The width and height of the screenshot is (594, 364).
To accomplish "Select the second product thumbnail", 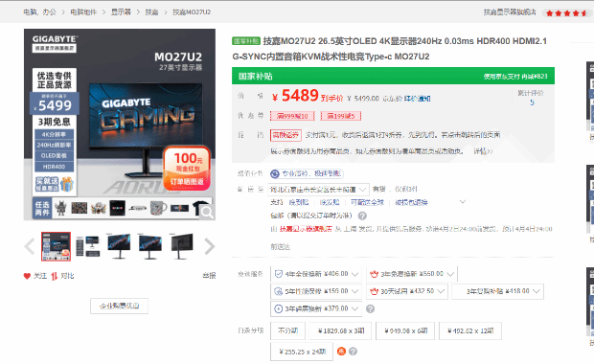I will [x=87, y=246].
